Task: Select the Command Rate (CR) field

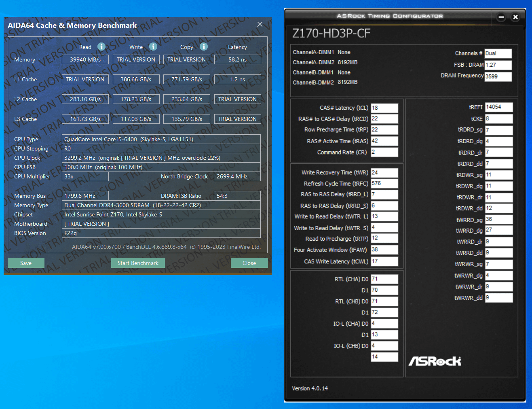Action: pos(384,152)
